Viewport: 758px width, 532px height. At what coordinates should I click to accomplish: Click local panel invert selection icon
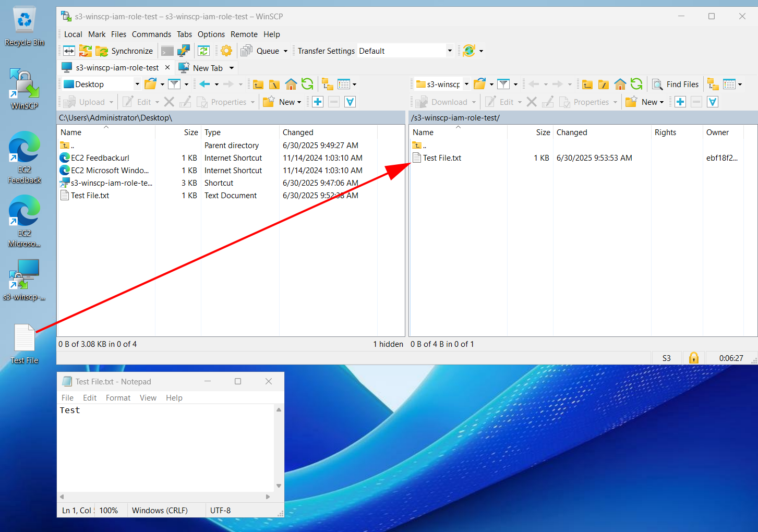click(x=351, y=102)
